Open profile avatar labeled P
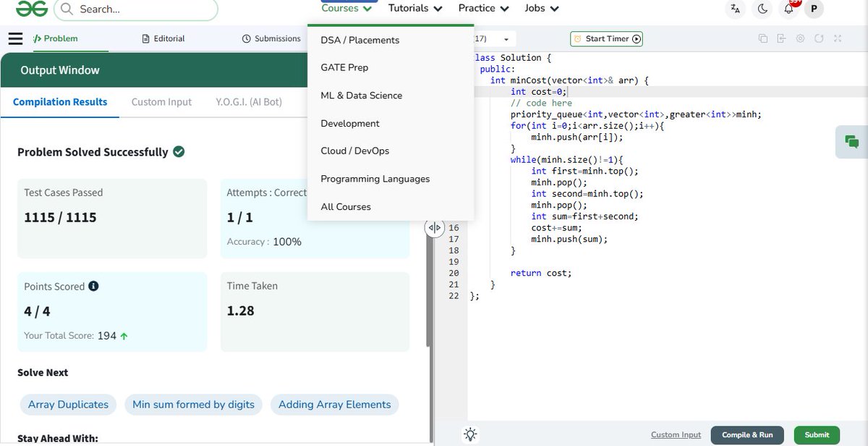Image resolution: width=868 pixels, height=446 pixels. [x=814, y=9]
